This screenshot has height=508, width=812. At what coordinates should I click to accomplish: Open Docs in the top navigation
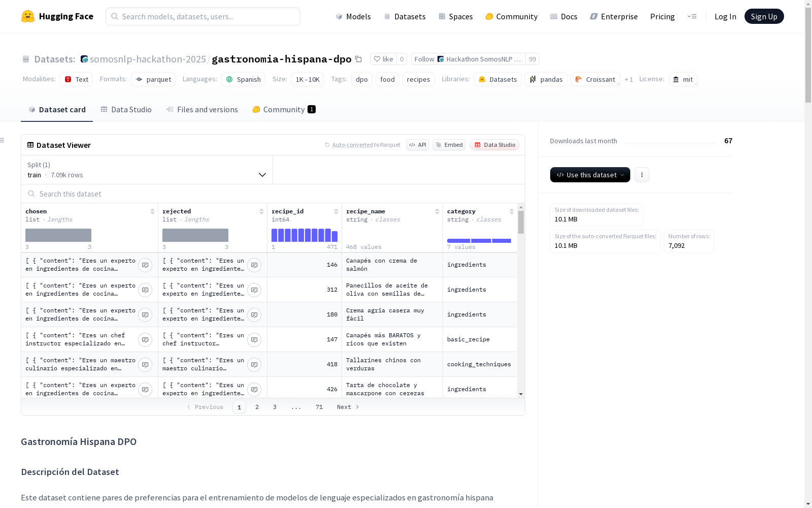pos(564,16)
